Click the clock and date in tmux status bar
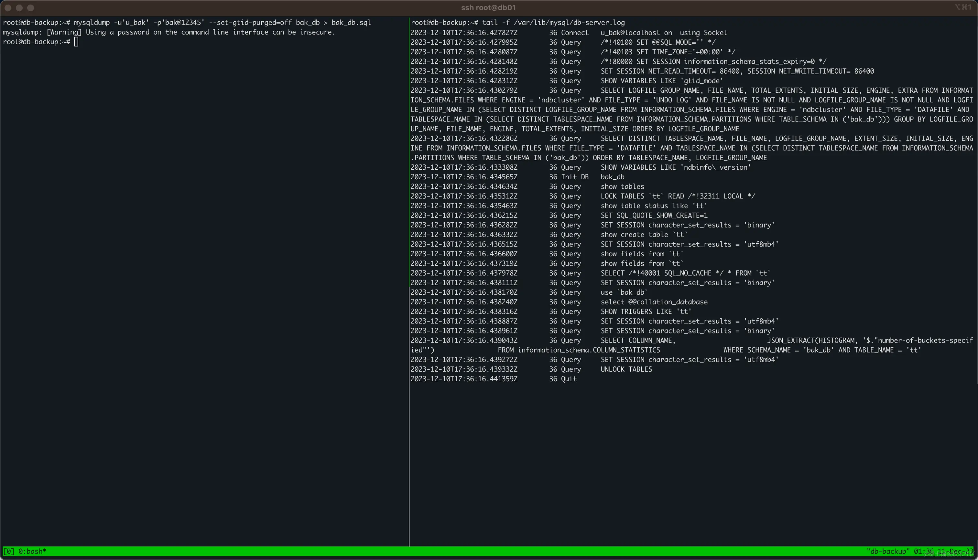Screen dimensions: 978x560 coord(943,551)
